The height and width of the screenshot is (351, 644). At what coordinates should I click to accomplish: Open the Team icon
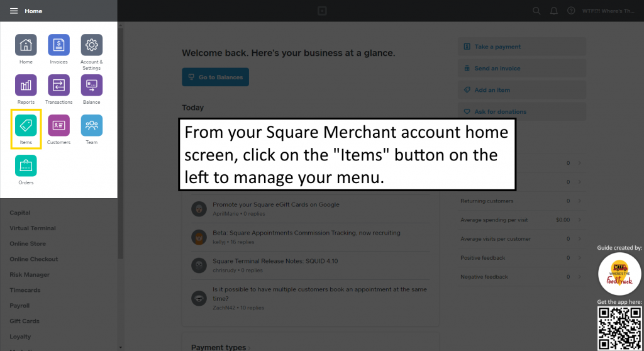(x=92, y=125)
